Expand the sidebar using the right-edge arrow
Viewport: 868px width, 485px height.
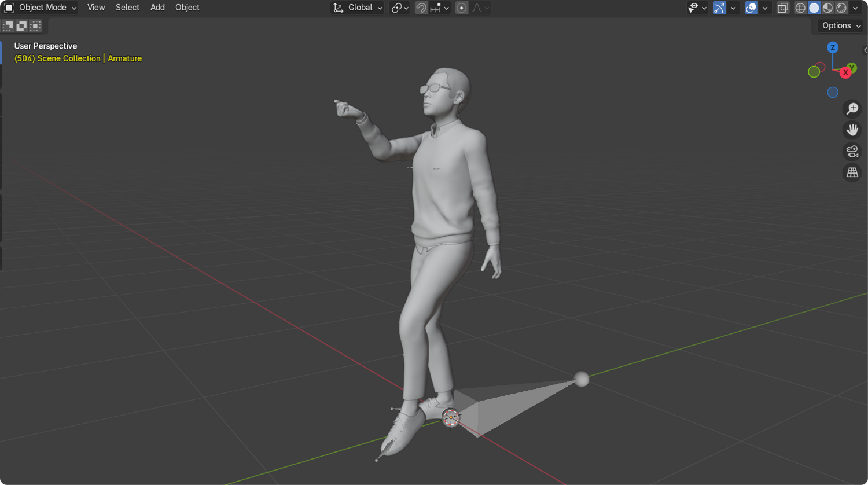pyautogui.click(x=865, y=50)
